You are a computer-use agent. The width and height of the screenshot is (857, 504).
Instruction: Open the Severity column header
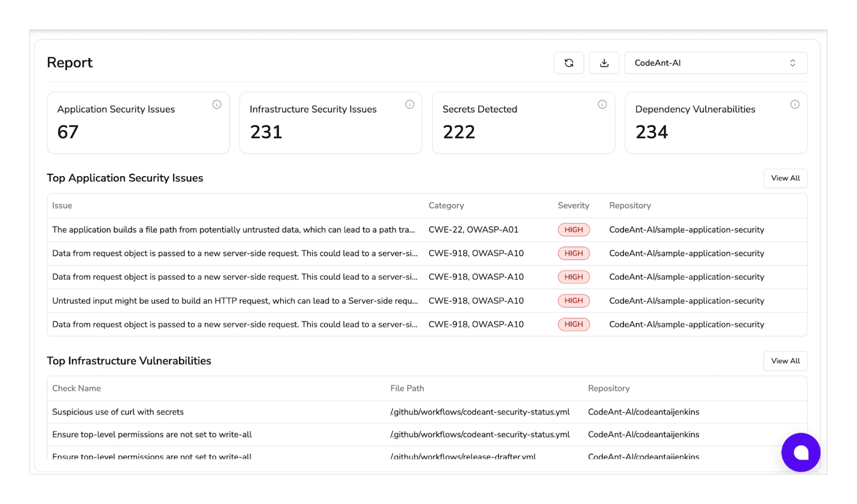573,205
